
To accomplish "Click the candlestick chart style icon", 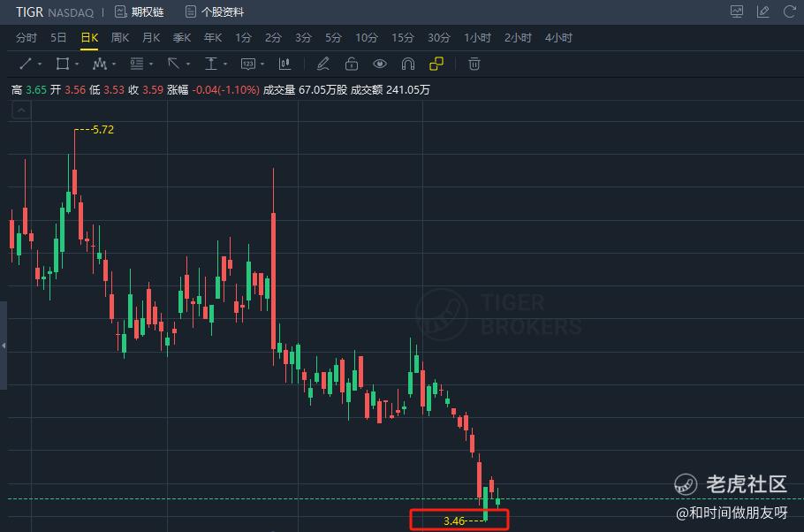I will pos(284,65).
